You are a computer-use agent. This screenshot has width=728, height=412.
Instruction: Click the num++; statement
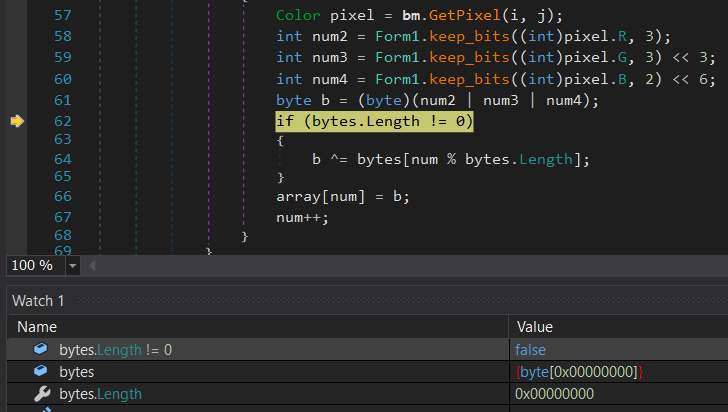tap(302, 217)
